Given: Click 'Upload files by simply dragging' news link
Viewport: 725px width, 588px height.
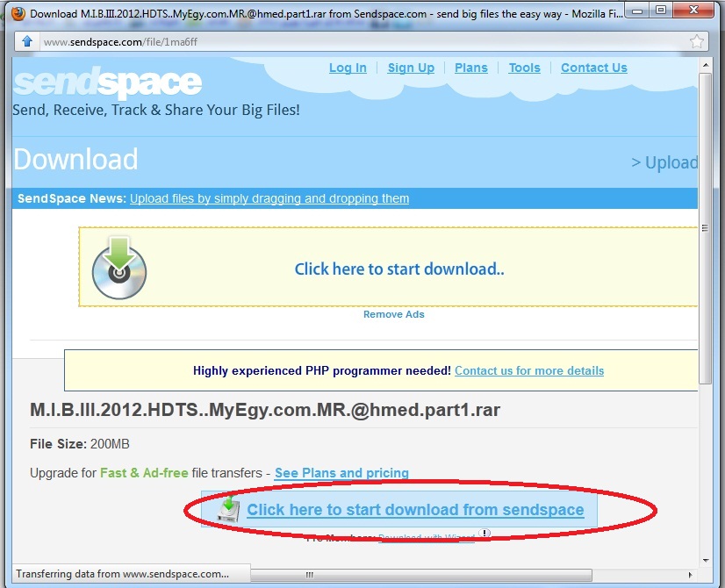Looking at the screenshot, I should [x=269, y=198].
